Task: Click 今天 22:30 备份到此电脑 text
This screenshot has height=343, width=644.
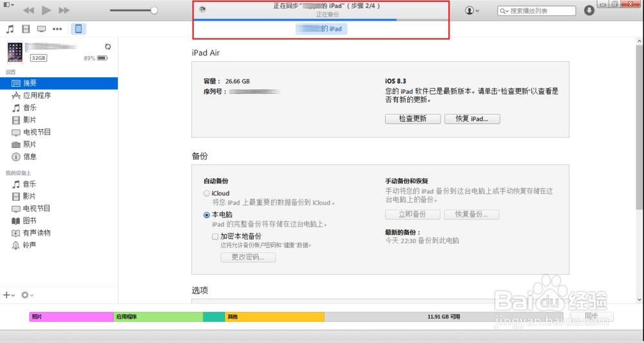Action: pos(422,241)
